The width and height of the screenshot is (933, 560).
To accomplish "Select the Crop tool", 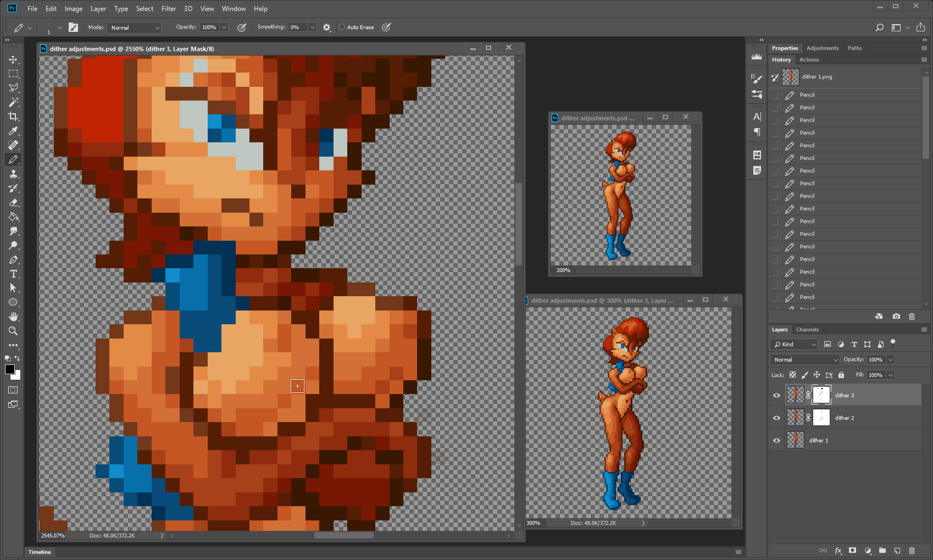I will [13, 117].
